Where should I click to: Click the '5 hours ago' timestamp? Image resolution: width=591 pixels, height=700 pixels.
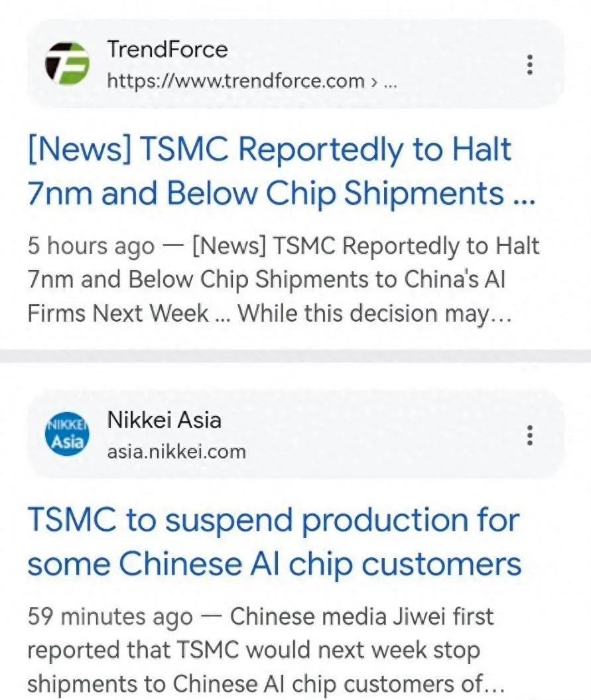(91, 246)
